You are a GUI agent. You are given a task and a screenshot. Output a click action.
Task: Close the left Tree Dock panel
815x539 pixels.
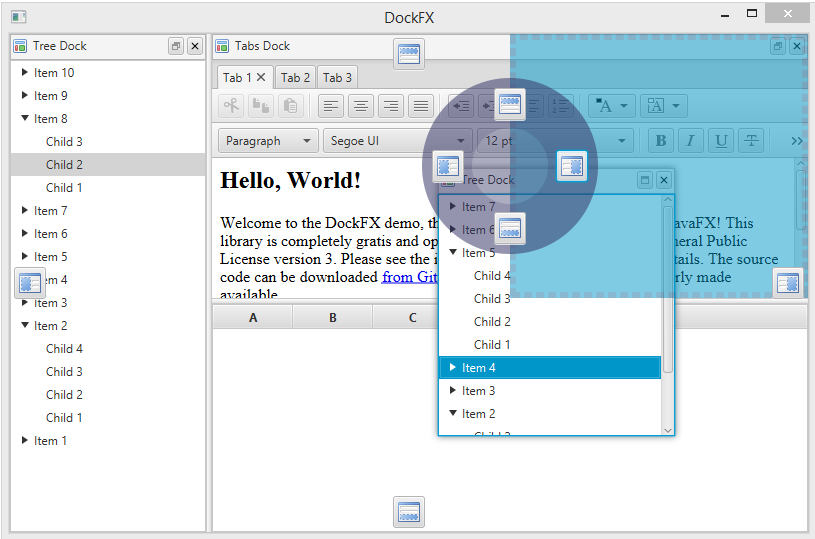pyautogui.click(x=195, y=46)
